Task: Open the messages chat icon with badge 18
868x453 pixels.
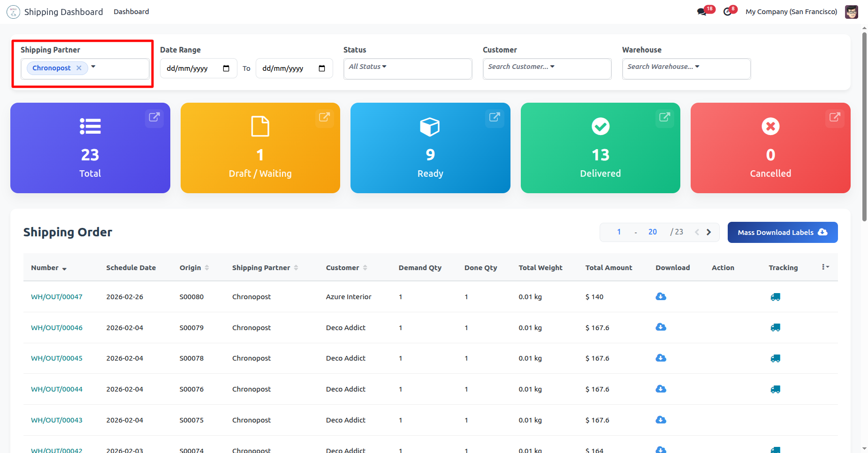Action: (702, 12)
